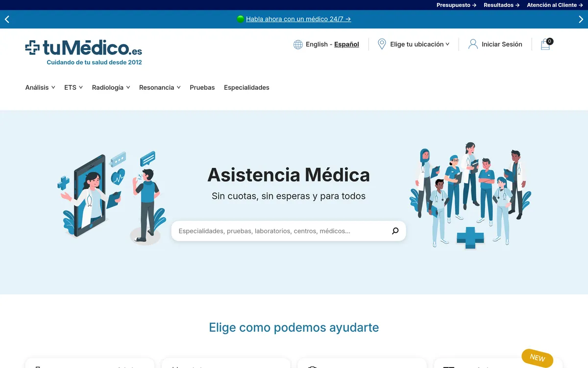The width and height of the screenshot is (588, 368).
Task: Click the green status dot in banner
Action: (x=240, y=19)
